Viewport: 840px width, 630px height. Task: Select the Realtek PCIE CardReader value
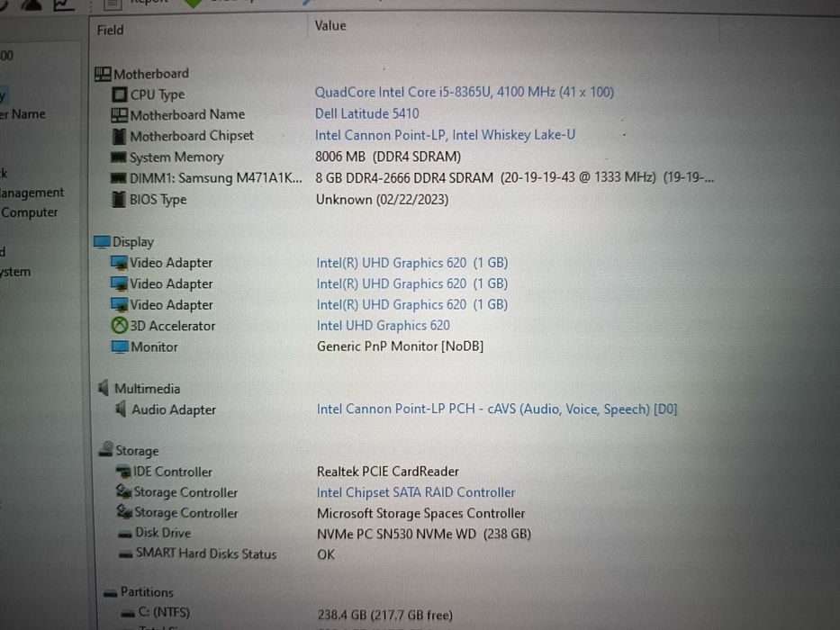[x=388, y=472]
